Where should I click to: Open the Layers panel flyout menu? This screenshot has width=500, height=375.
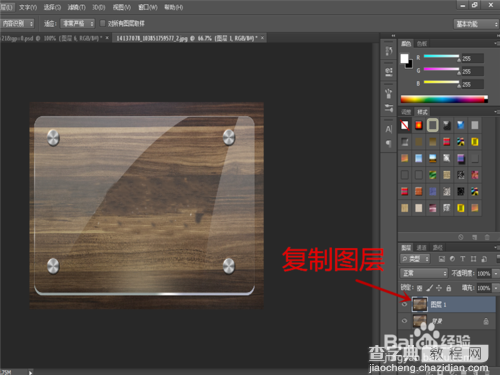coord(496,247)
